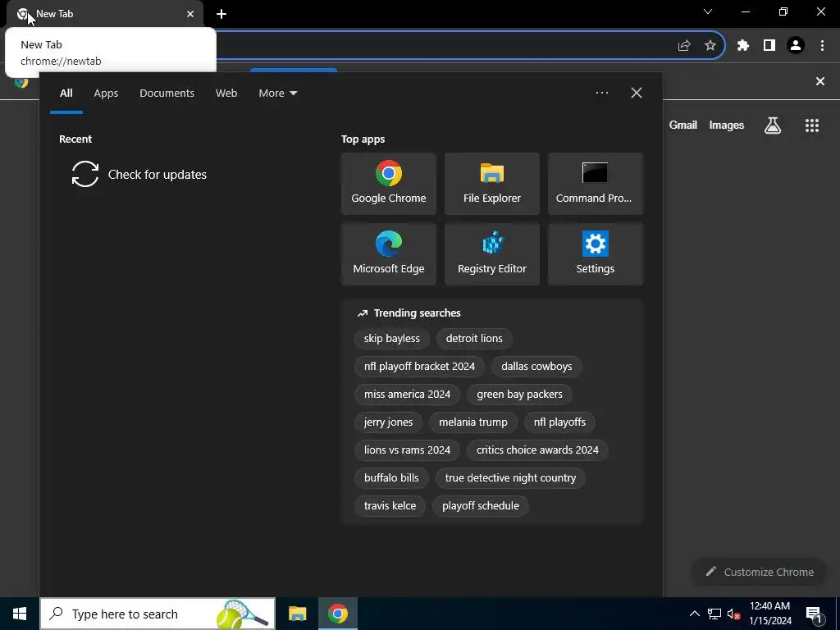Search trending 'dallas cowboys'

tap(536, 367)
